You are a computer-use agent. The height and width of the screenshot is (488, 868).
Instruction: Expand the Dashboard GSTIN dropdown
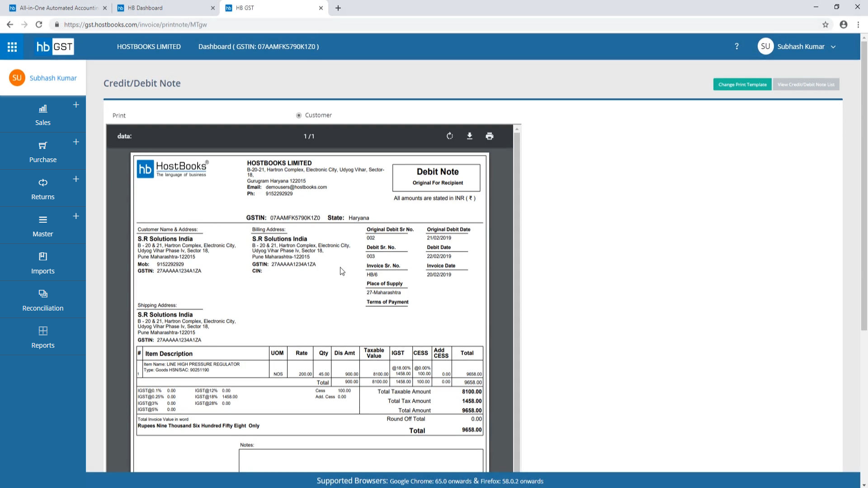coord(259,47)
